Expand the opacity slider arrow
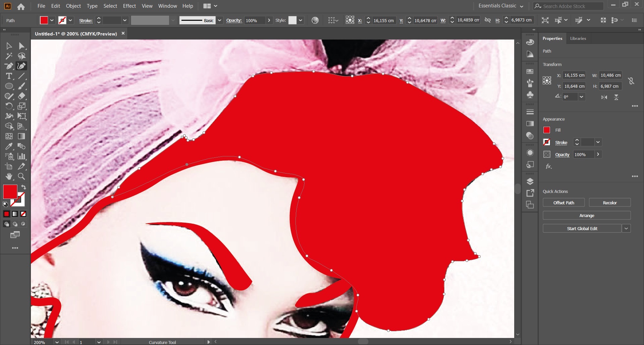The image size is (644, 345). click(269, 20)
